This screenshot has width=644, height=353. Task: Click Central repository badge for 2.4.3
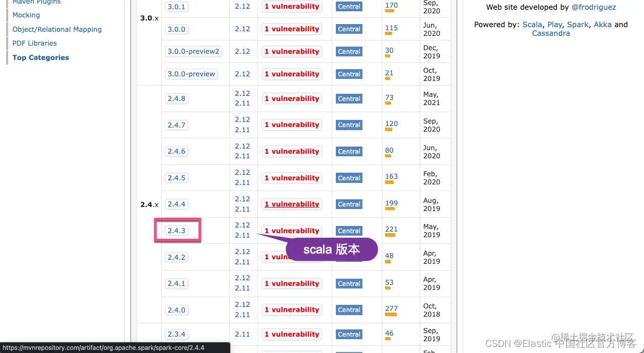[x=349, y=231]
